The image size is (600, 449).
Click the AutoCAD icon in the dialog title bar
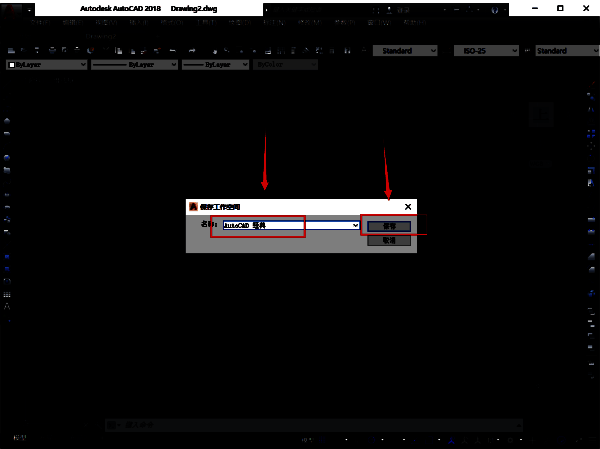click(194, 207)
